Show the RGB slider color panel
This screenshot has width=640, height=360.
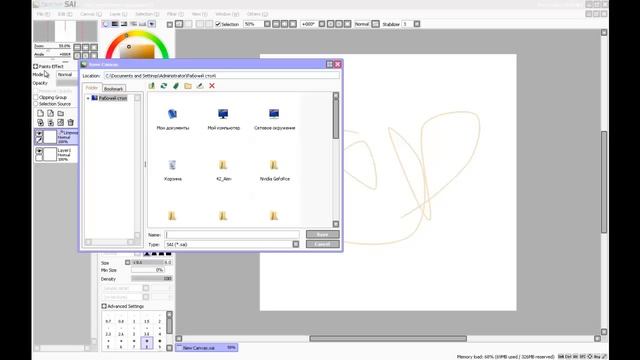tap(115, 24)
